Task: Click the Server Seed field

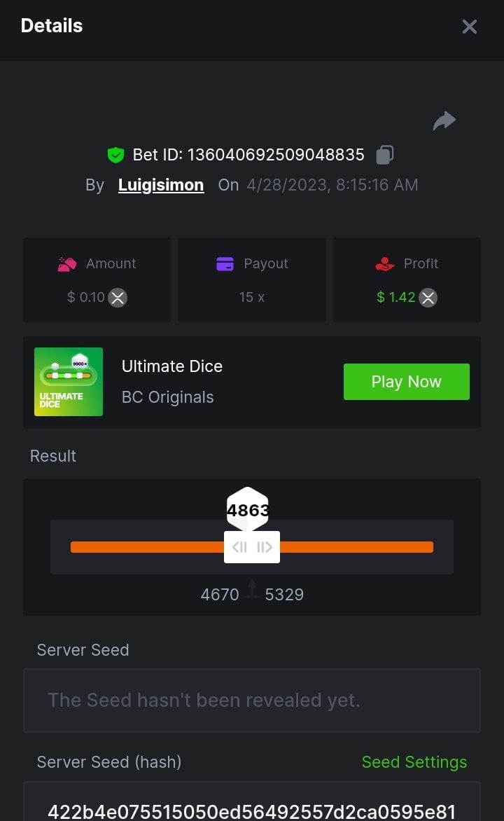Action: pos(252,701)
